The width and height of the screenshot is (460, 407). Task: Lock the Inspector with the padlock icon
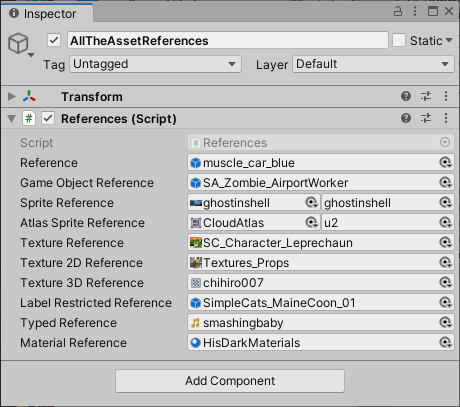click(x=398, y=11)
